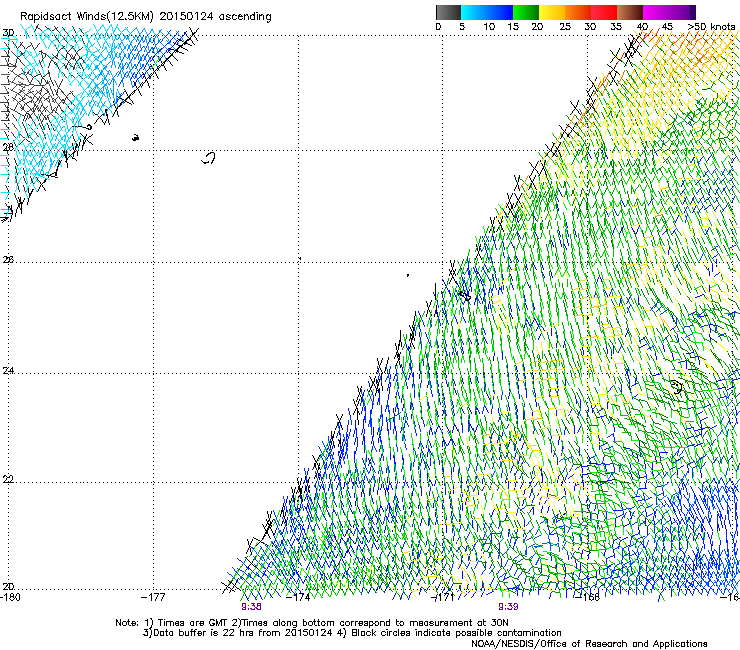The image size is (740, 650).
Task: Click the '30' latitude label at top left
Action: [x=8, y=33]
